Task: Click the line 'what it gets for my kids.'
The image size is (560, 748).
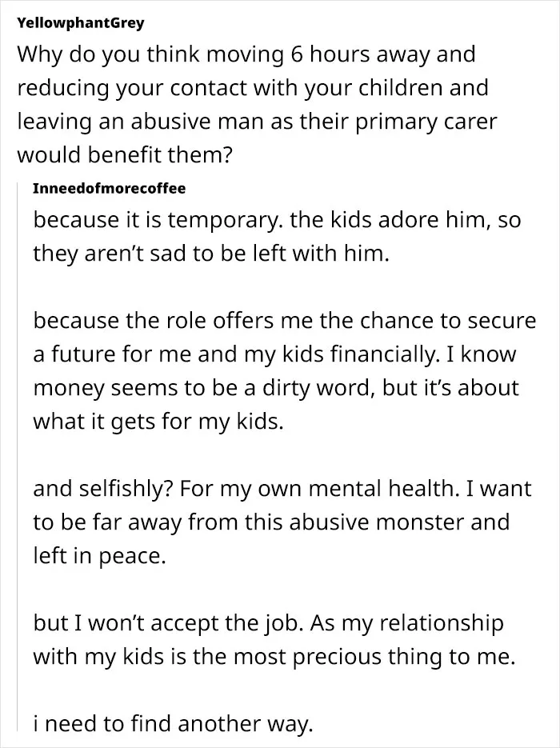Action: [x=158, y=422]
